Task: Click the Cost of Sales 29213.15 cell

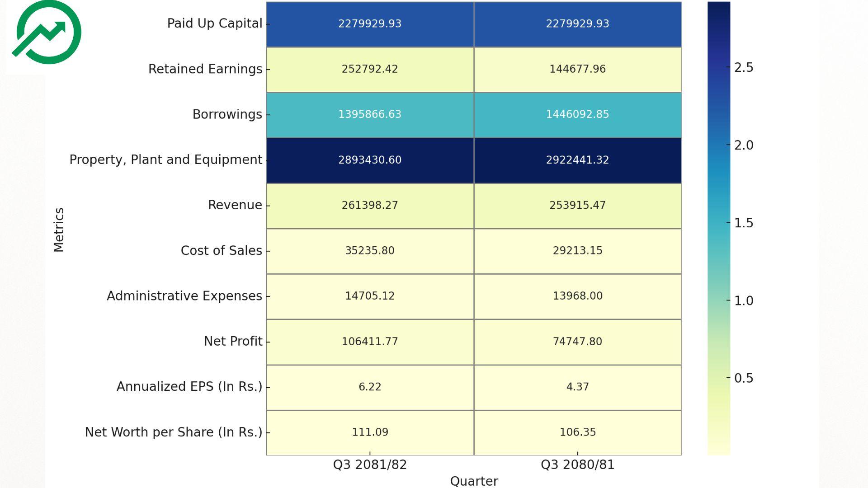Action: coord(577,251)
